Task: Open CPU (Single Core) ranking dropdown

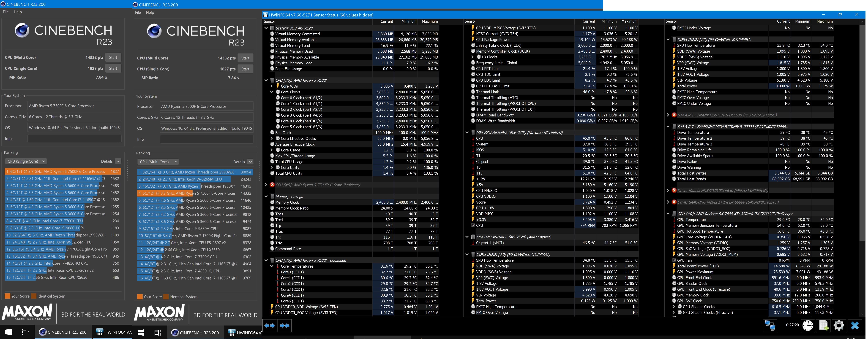Action: (x=26, y=161)
